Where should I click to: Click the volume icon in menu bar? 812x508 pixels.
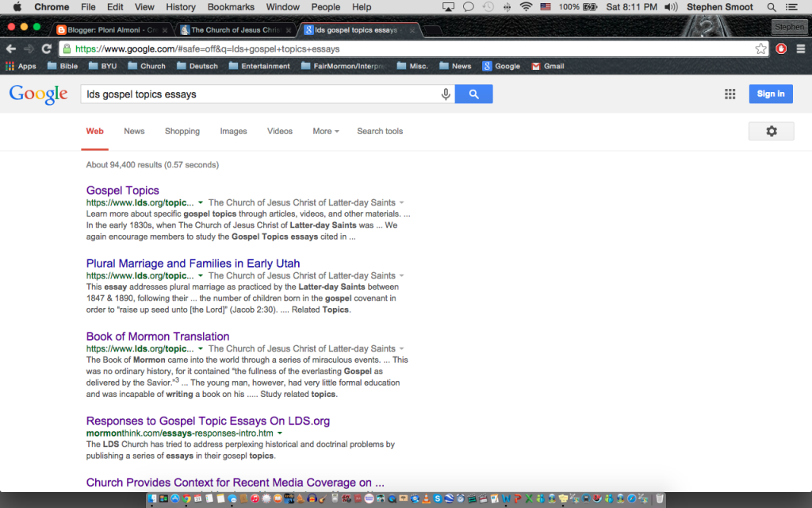[x=671, y=6]
